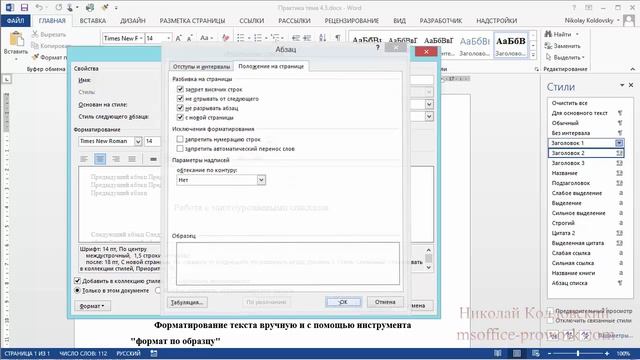Click the Paste (Вставить) clipboard icon
This screenshot has height=360, width=640.
pyautogui.click(x=16, y=39)
